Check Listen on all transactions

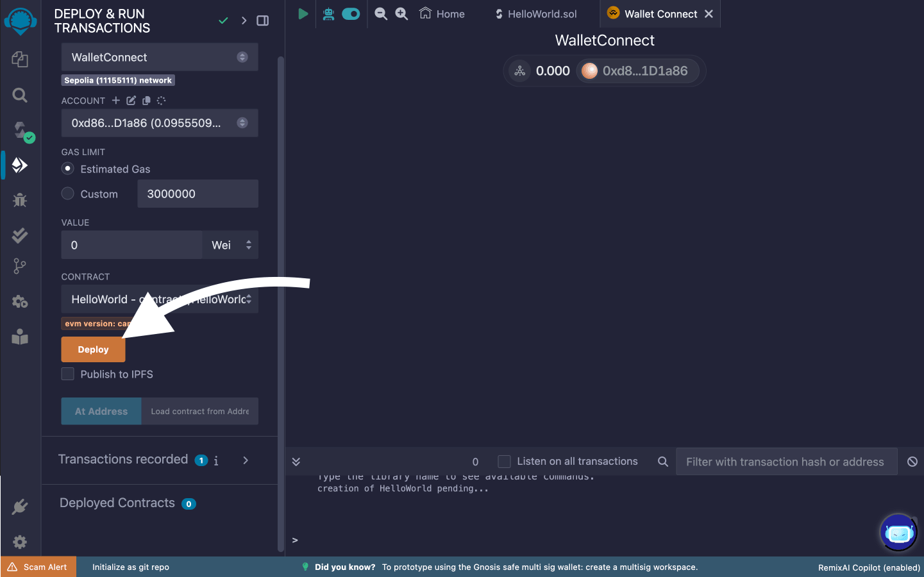504,462
